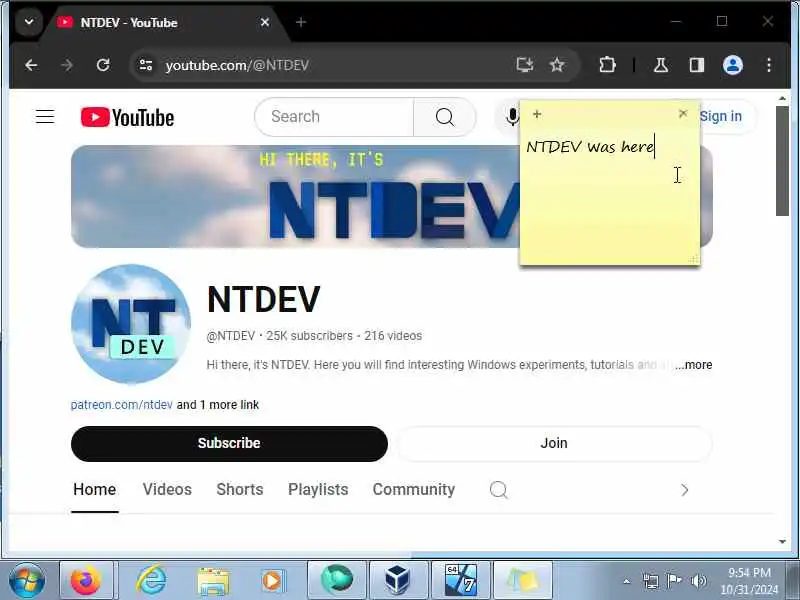Focus the YouTube Search box

click(334, 117)
